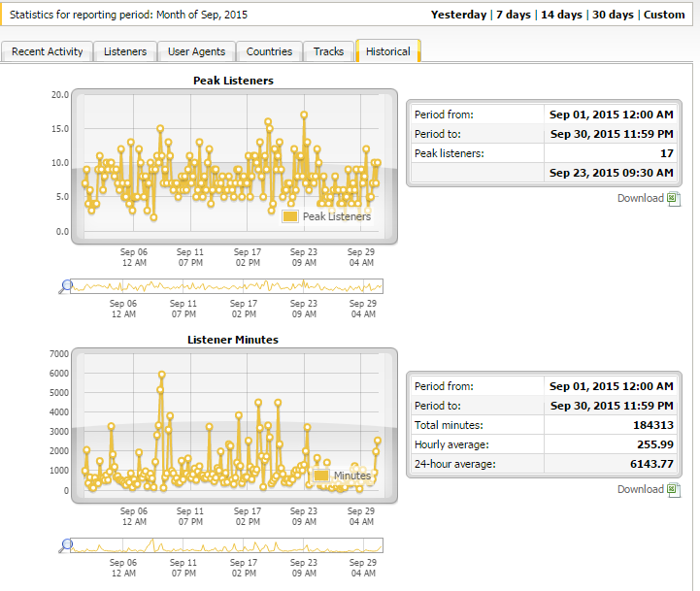
Task: Click the 6000-minute spike in Listener Minutes chart
Action: pyautogui.click(x=161, y=375)
